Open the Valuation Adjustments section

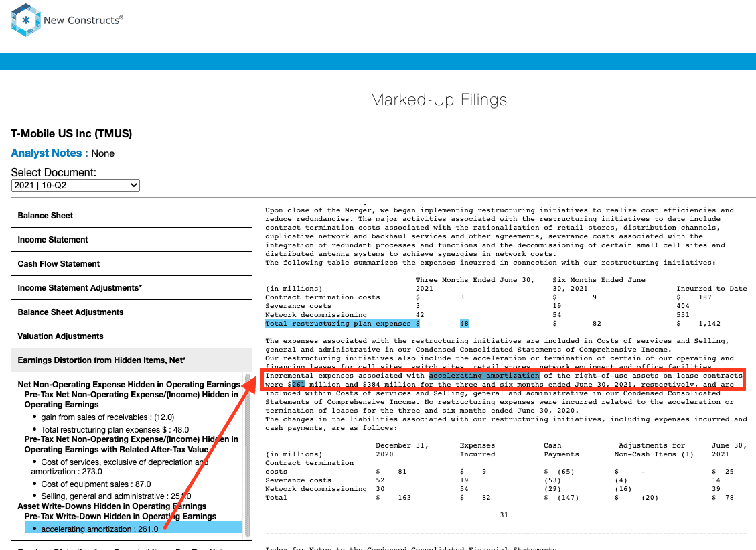(132, 336)
